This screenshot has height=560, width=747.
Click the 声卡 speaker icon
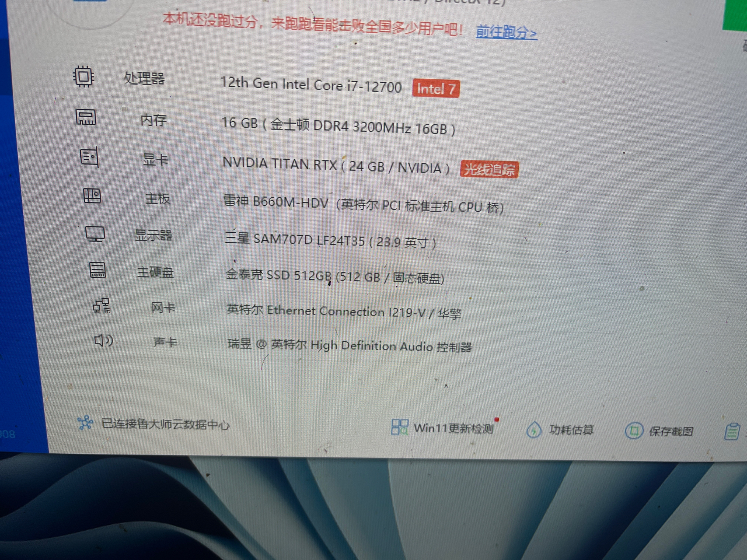click(x=102, y=341)
